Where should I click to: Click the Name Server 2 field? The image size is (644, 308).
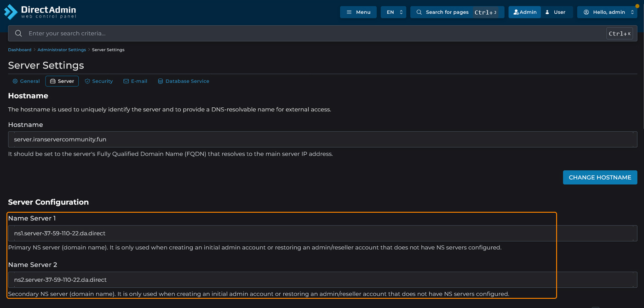click(322, 280)
